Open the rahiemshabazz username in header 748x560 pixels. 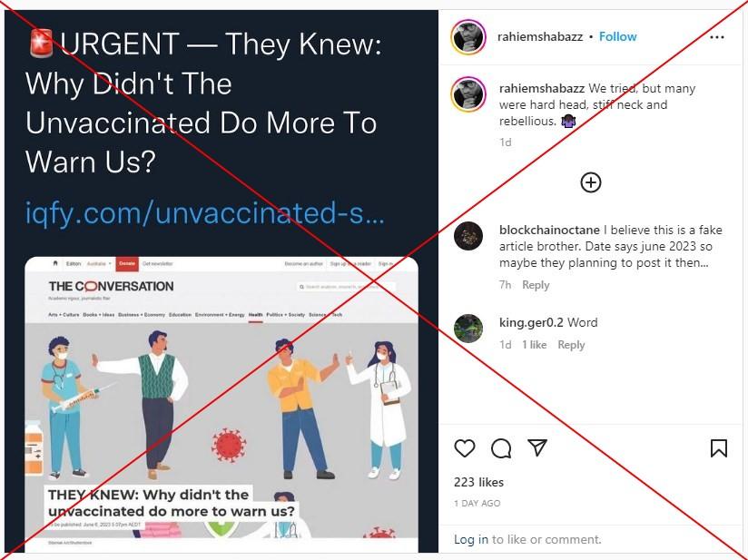(540, 36)
